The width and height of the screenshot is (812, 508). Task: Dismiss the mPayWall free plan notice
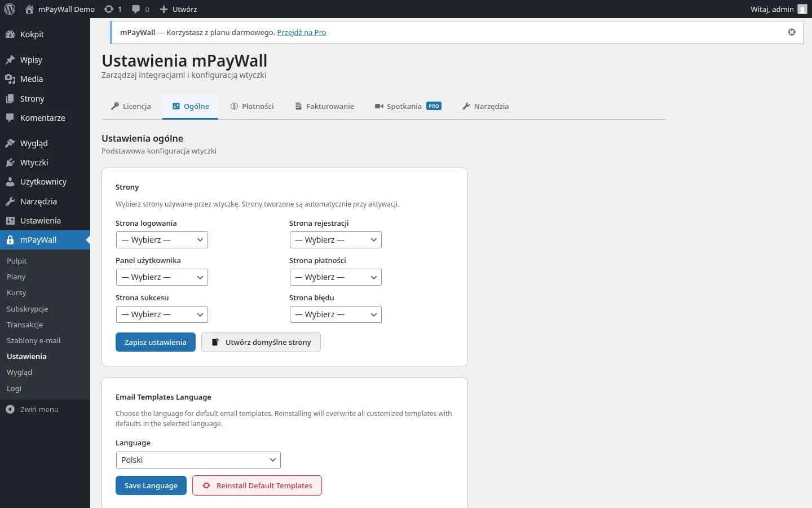pyautogui.click(x=792, y=32)
